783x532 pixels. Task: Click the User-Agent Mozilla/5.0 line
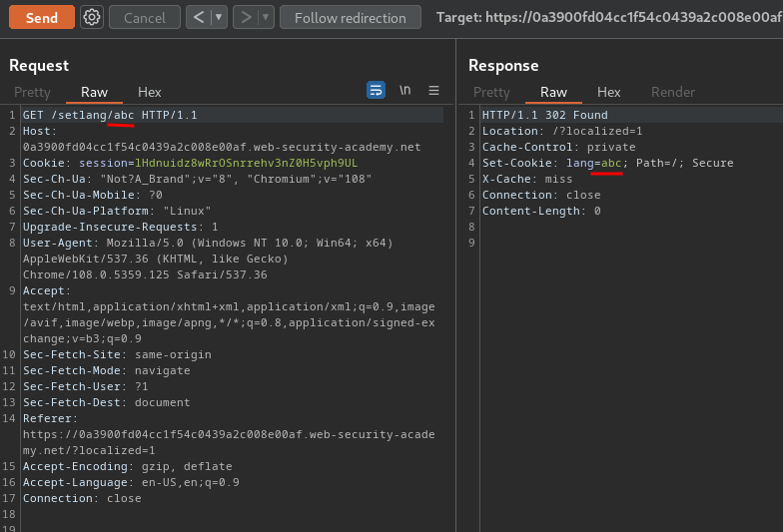point(208,244)
